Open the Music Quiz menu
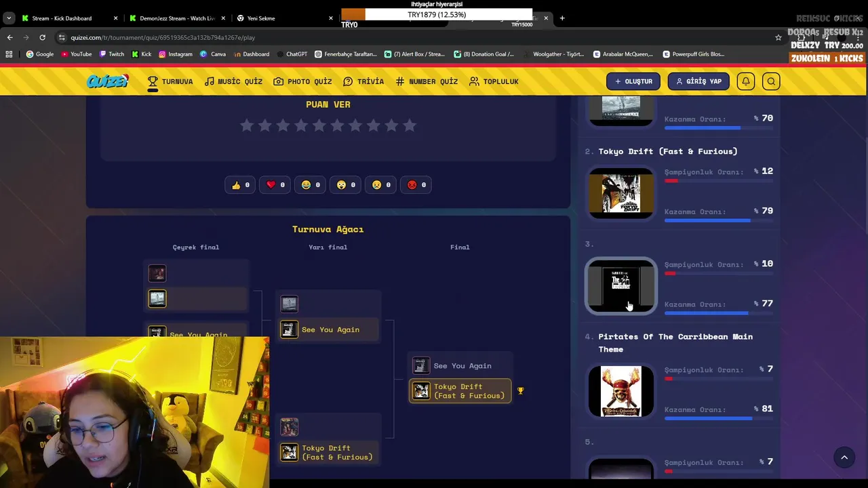Viewport: 868px width, 488px height. 233,81
